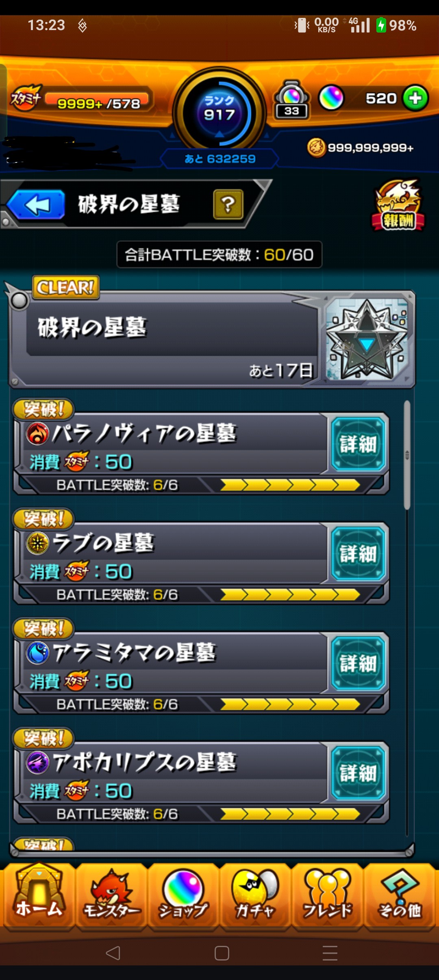Tap the green plus to add orbs
The image size is (439, 980).
point(415,98)
